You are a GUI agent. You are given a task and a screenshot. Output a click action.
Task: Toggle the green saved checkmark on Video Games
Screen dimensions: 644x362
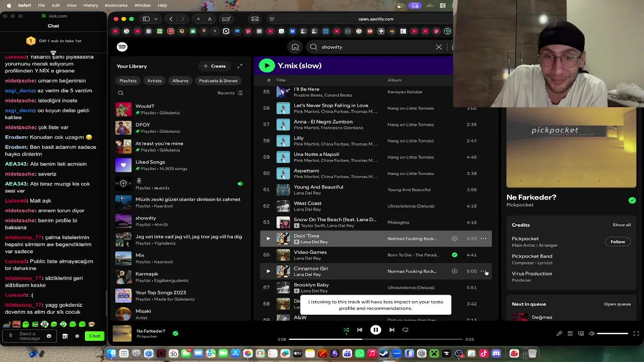click(x=454, y=255)
